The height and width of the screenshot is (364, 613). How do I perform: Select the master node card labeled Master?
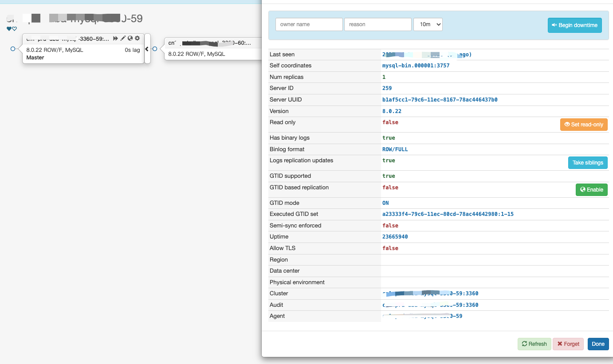(x=83, y=49)
